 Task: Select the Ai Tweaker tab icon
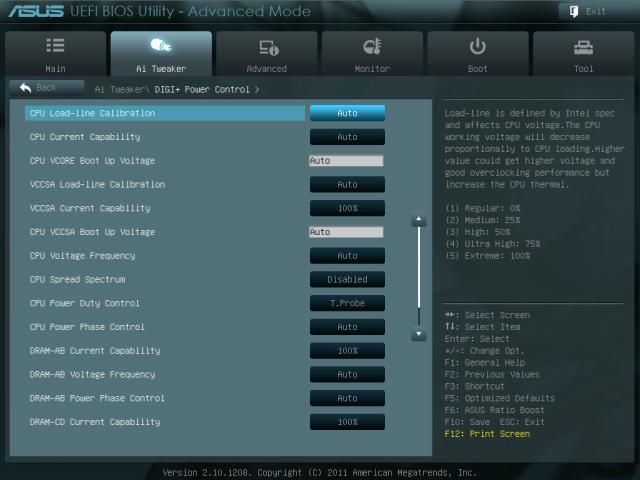[161, 47]
